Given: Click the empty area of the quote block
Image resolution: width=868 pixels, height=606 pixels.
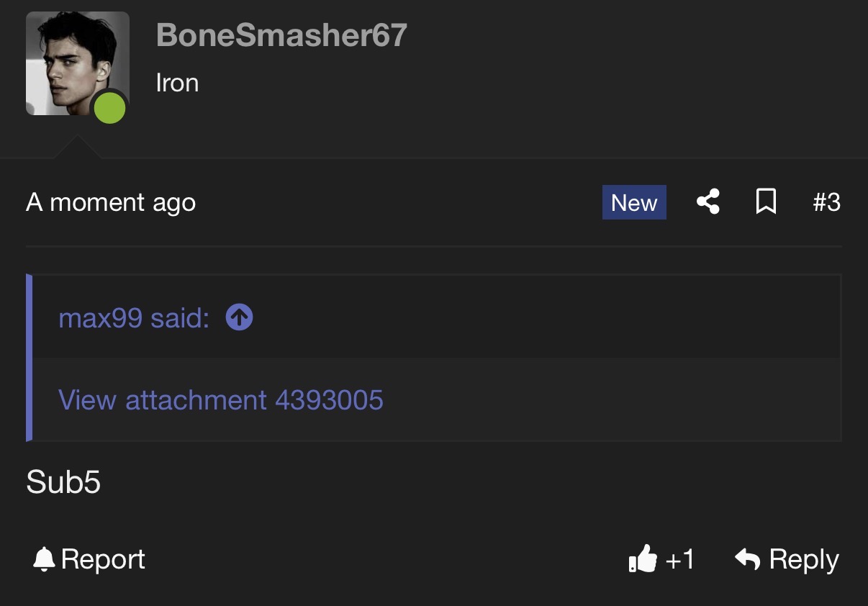Looking at the screenshot, I should click(576, 399).
